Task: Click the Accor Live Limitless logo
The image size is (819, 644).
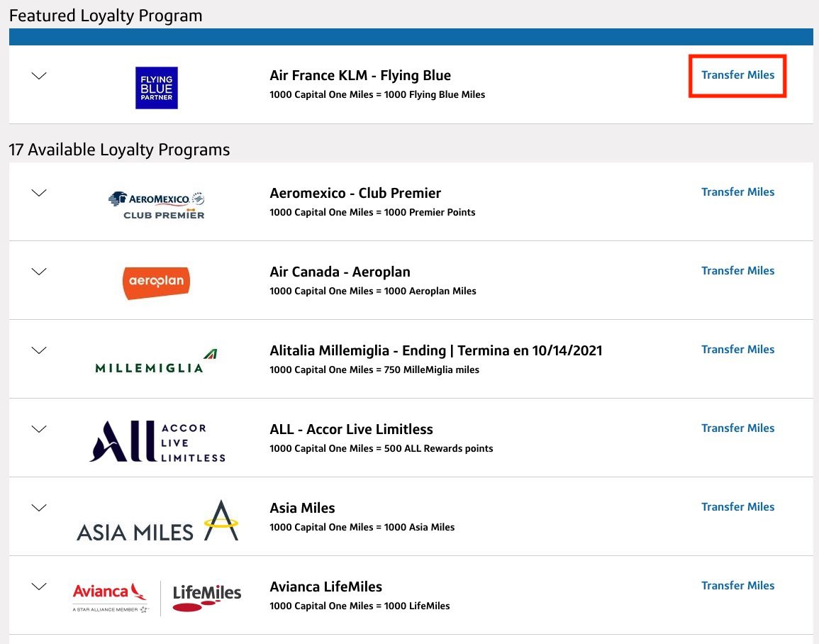Action: click(157, 441)
